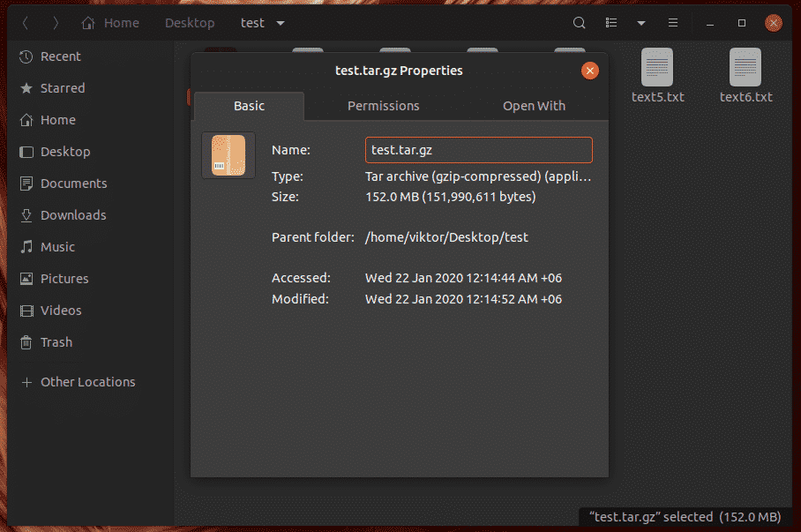Maximize the file manager window

pos(742,23)
